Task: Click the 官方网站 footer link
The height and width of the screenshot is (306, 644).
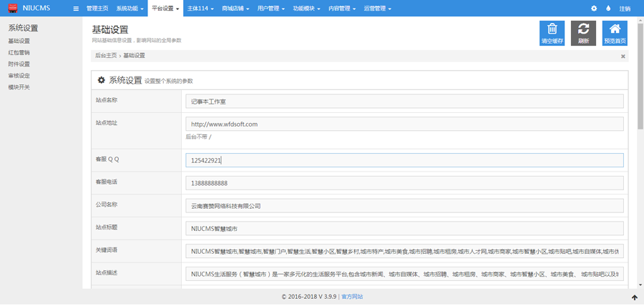Action: click(352, 297)
